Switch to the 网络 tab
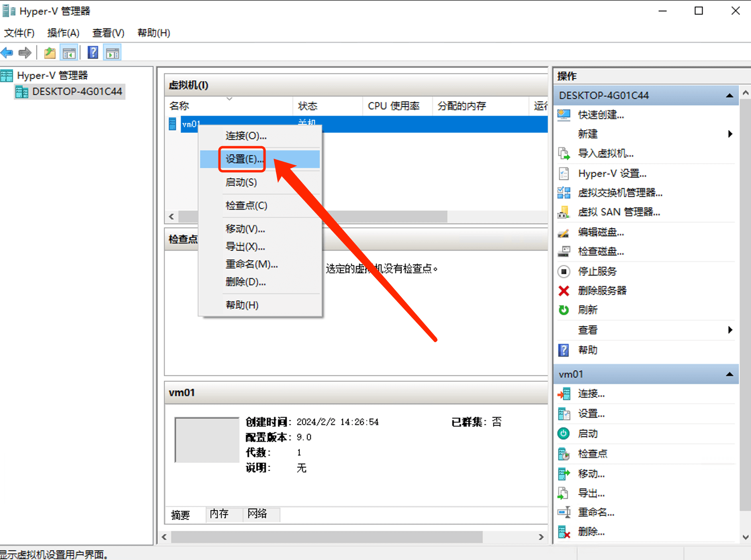Image resolution: width=751 pixels, height=560 pixels. [x=261, y=514]
